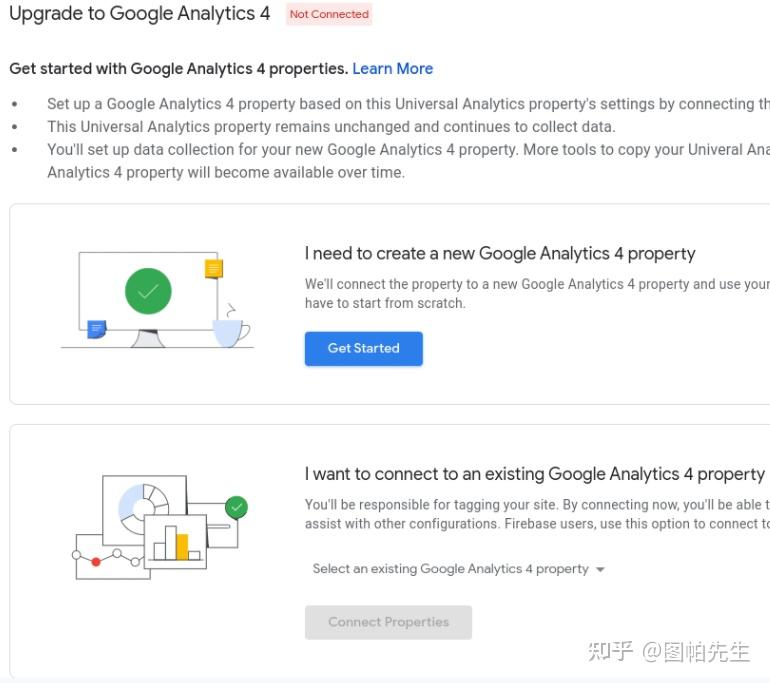Click the red dot on the line chart
This screenshot has width=770, height=683.
(96, 562)
